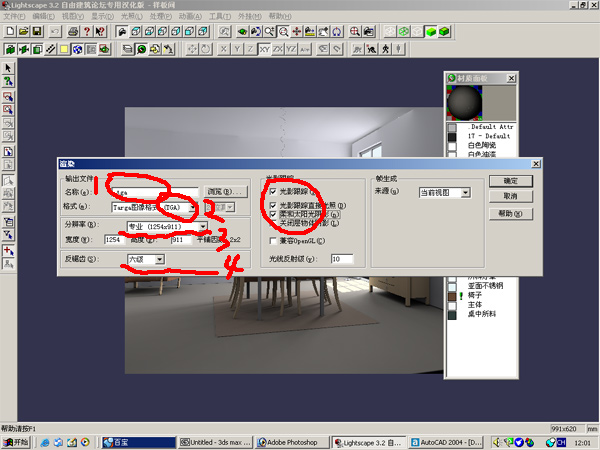
Task: Toggle the 光影跟踪 checkbox
Action: click(273, 191)
